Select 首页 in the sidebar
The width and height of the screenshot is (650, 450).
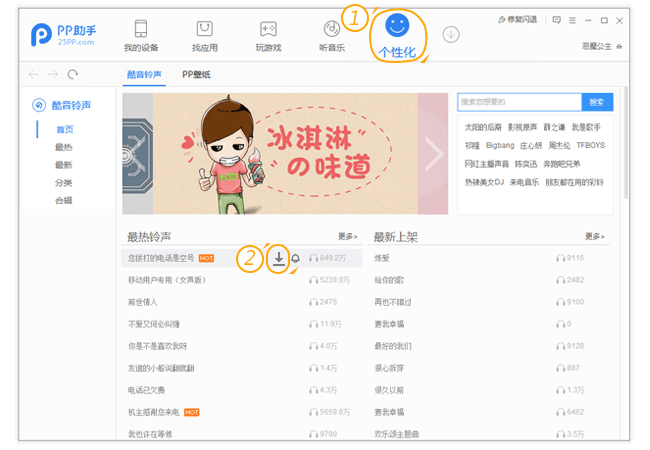(x=65, y=129)
